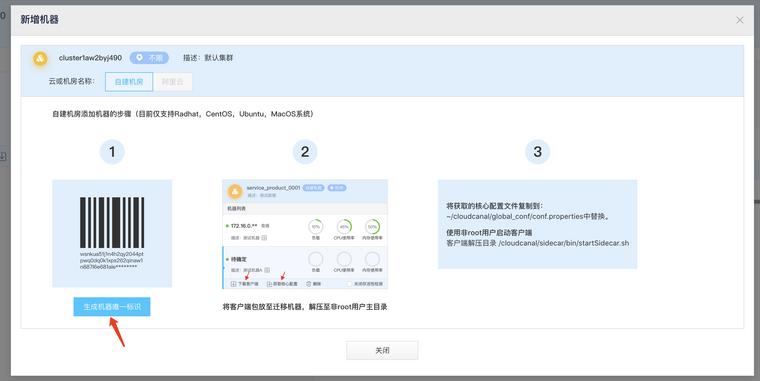The image size is (760, 381).
Task: Generate ID with 生成机器唯一标识 button
Action: 112,307
